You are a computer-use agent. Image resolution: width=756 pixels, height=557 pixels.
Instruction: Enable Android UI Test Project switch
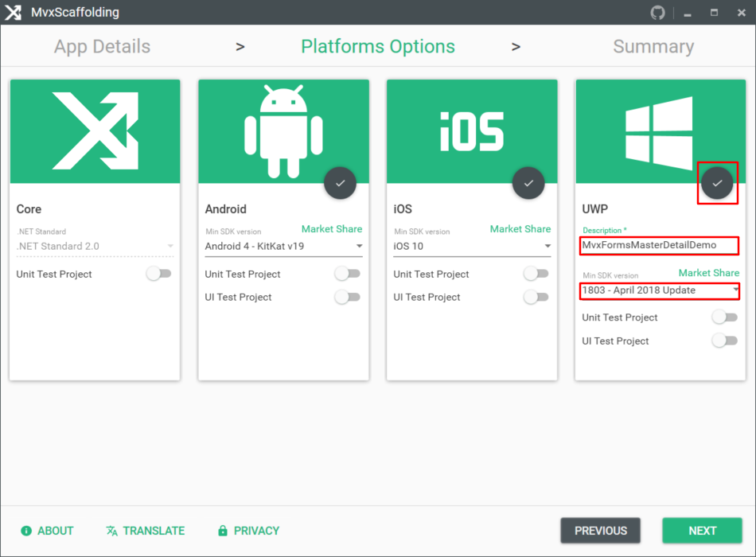(x=348, y=297)
